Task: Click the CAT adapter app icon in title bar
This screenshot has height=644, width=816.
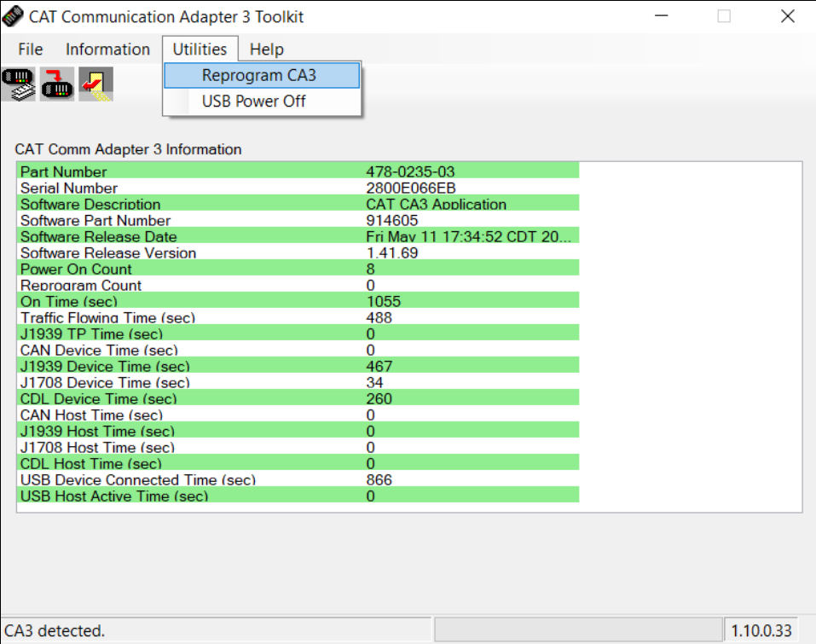Action: tap(13, 17)
